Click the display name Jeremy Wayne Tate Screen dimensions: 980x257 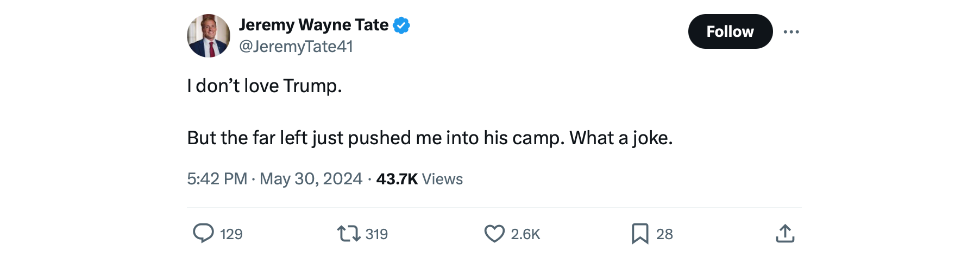tap(313, 25)
